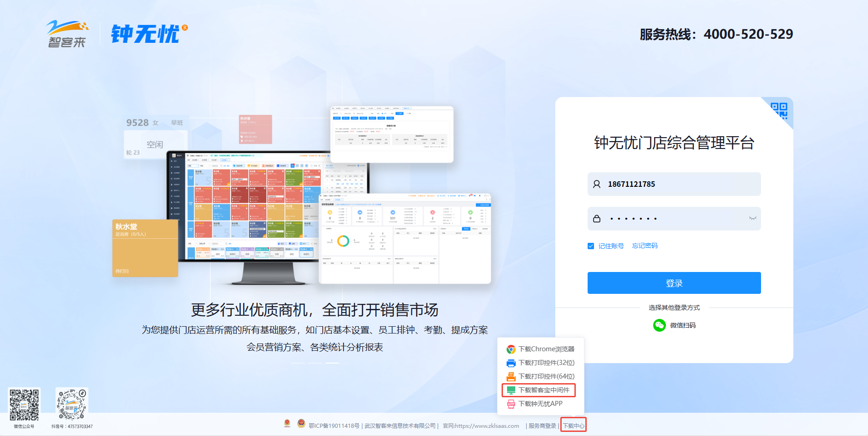Uncheck the 记住账号 checkbox
Viewport: 868px width, 436px height.
point(591,246)
